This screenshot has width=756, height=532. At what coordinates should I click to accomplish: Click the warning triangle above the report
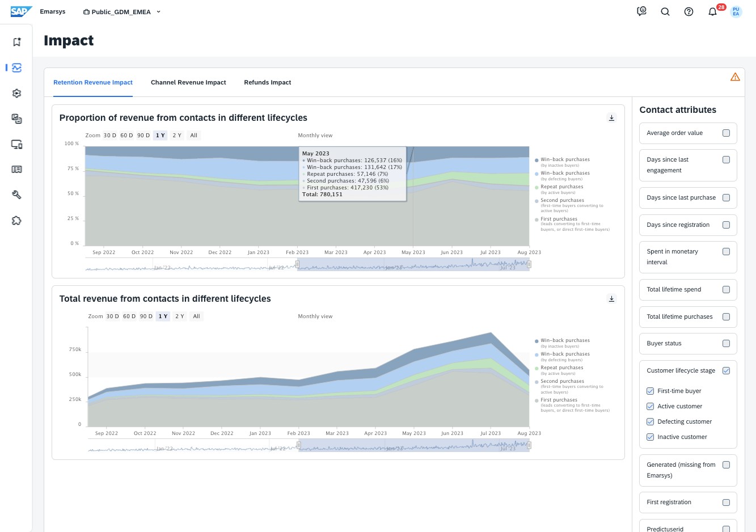pyautogui.click(x=735, y=77)
